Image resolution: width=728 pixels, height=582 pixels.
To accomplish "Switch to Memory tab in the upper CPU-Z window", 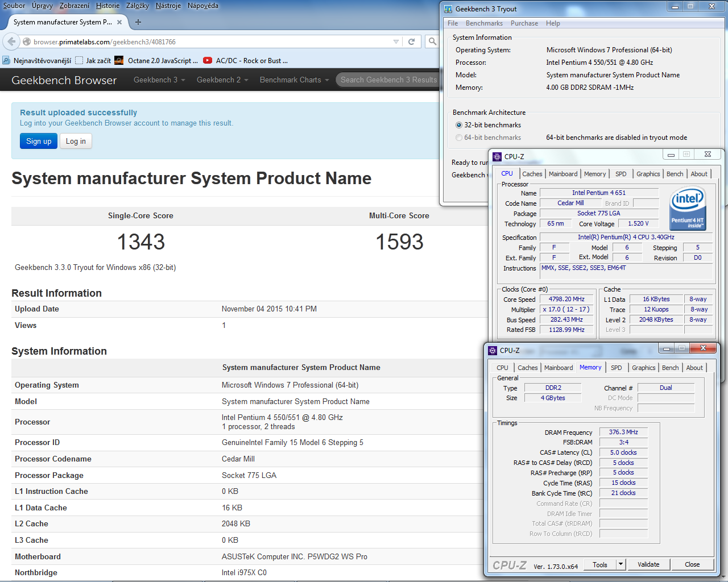I will coord(595,174).
